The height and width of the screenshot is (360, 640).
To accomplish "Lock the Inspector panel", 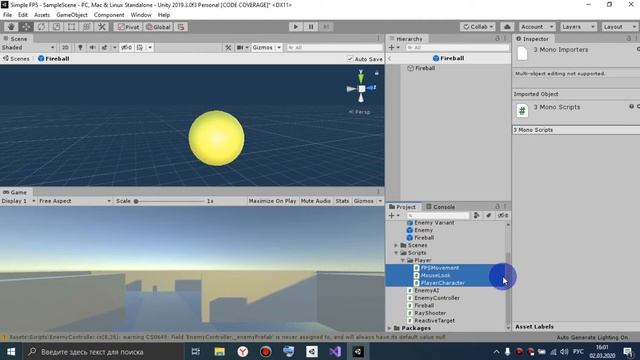I will [629, 38].
